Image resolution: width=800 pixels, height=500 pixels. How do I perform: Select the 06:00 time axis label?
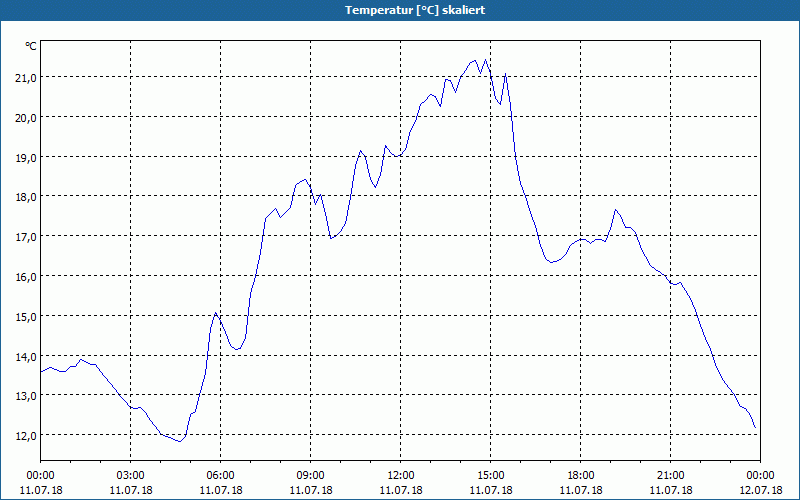coord(220,476)
